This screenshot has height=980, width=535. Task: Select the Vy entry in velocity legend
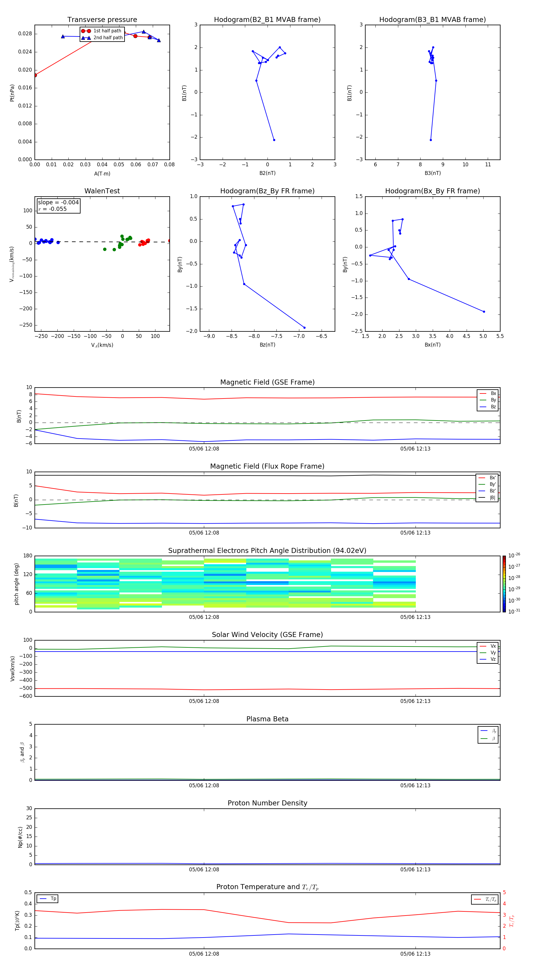pyautogui.click(x=488, y=653)
